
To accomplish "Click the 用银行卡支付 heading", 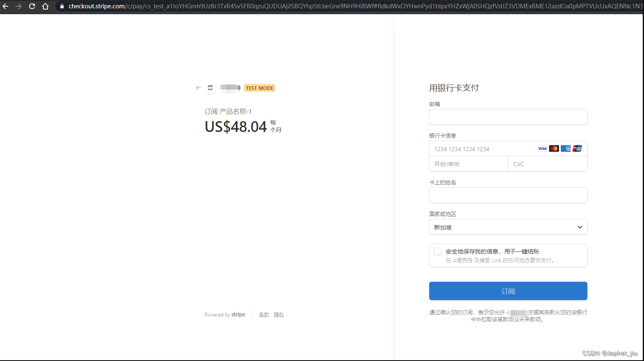I will click(x=454, y=88).
